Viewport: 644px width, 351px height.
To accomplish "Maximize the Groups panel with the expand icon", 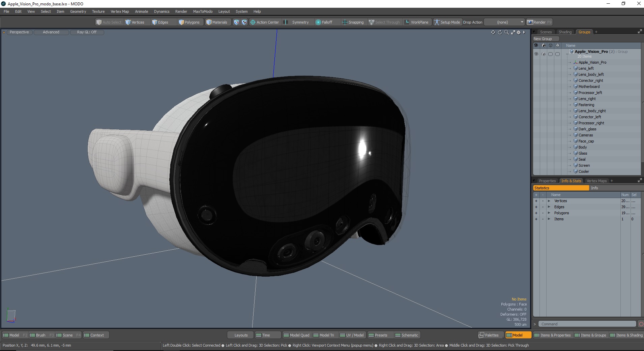I will pos(640,32).
